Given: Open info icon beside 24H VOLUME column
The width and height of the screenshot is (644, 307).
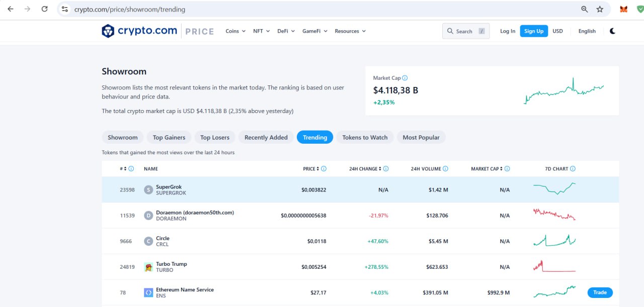Looking at the screenshot, I should coord(445,169).
